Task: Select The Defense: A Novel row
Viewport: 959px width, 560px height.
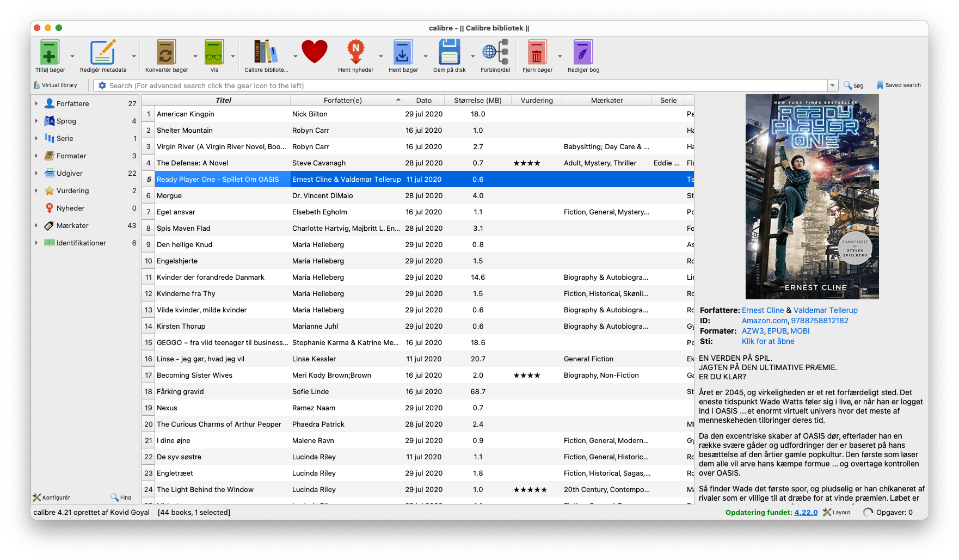Action: (x=417, y=163)
